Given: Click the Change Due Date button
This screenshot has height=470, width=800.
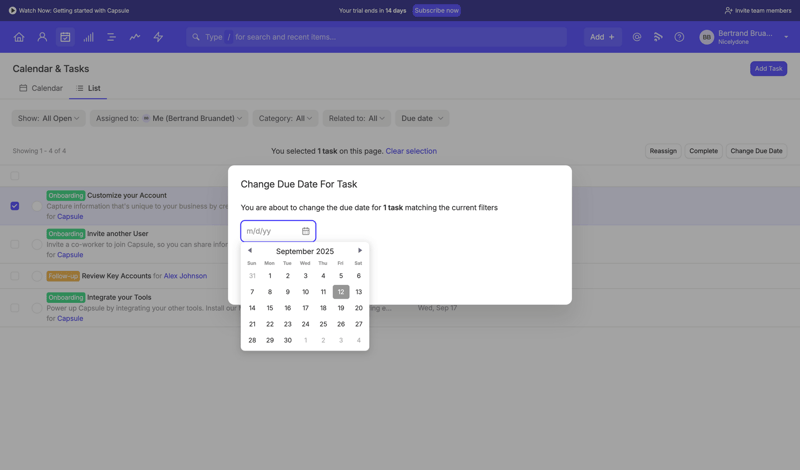Looking at the screenshot, I should point(756,151).
